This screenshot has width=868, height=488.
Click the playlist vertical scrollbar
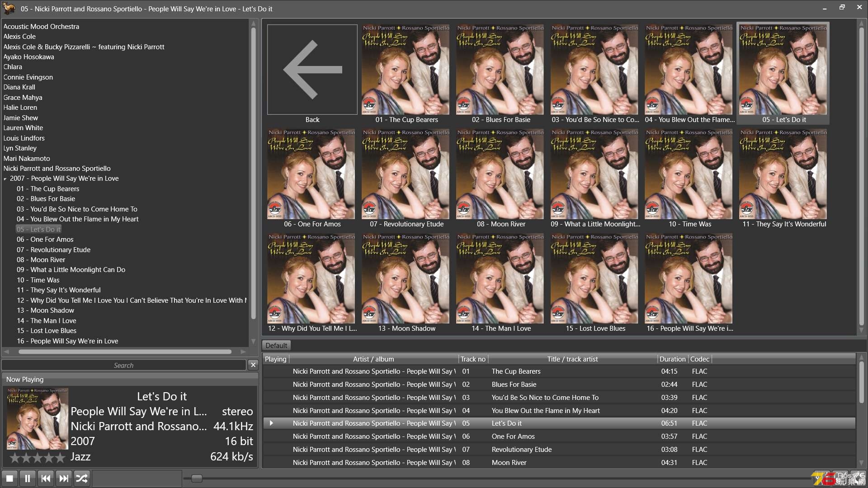861,382
